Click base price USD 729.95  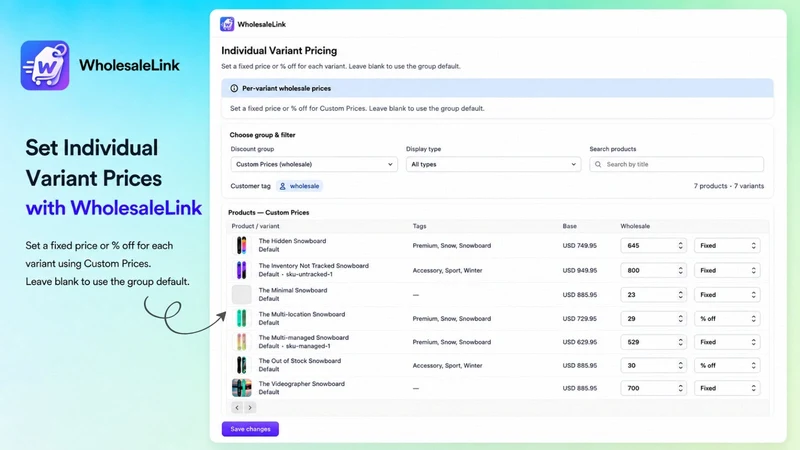[580, 318]
